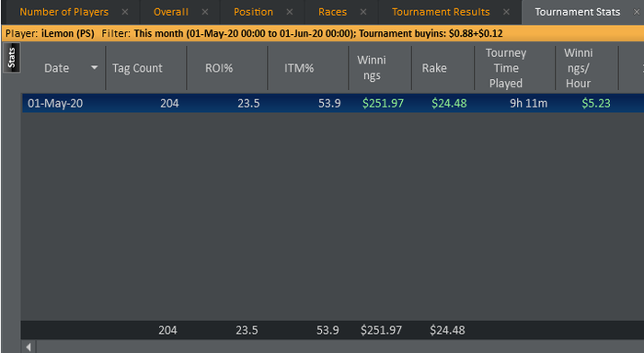This screenshot has width=644, height=353.
Task: Close the Overall tab
Action: 205,12
